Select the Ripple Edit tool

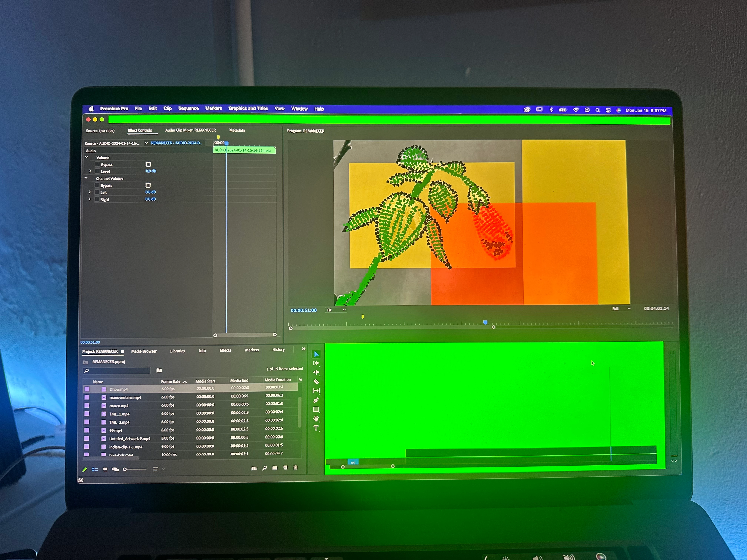point(316,372)
